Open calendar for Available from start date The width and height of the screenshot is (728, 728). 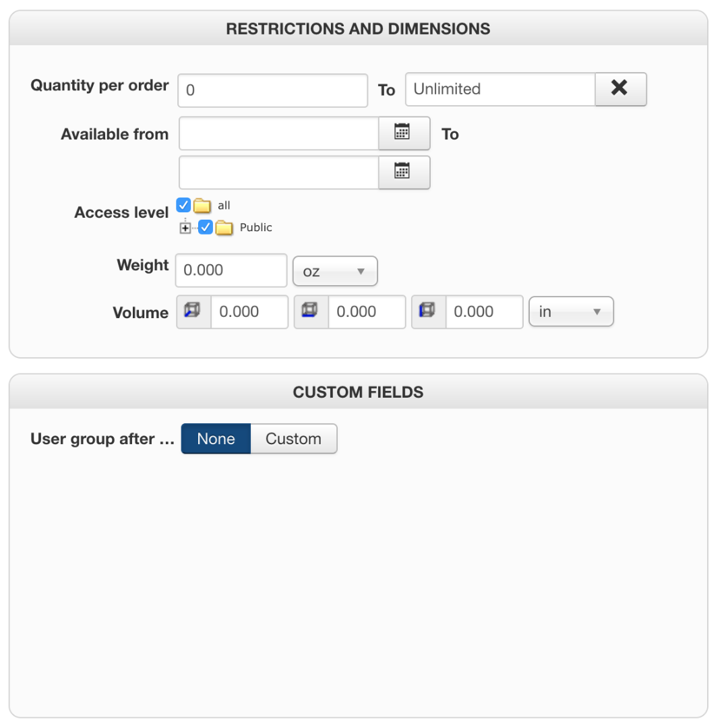point(403,133)
